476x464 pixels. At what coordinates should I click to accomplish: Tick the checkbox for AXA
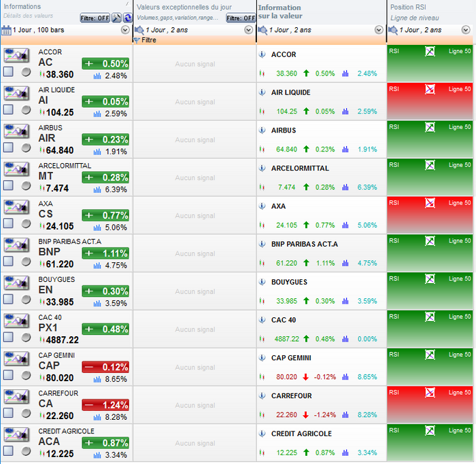click(x=8, y=224)
